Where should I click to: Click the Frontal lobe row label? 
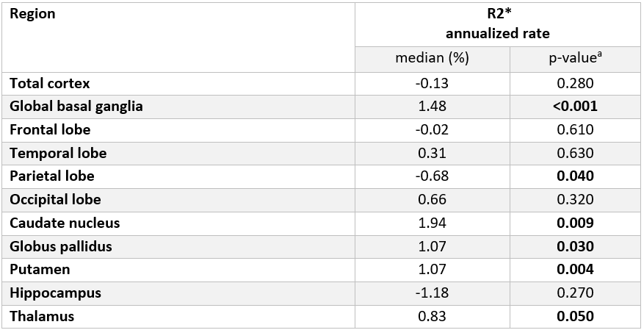tap(50, 130)
